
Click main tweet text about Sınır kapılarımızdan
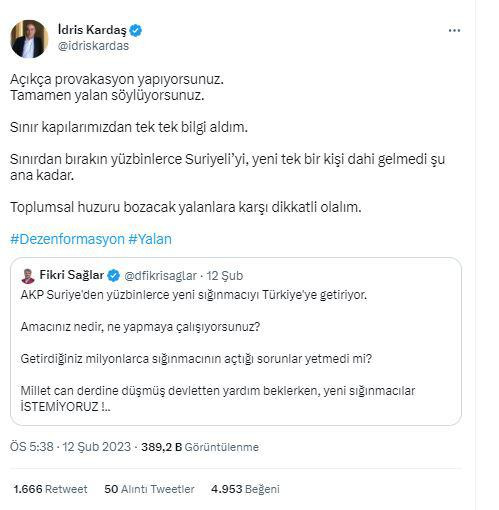129,127
